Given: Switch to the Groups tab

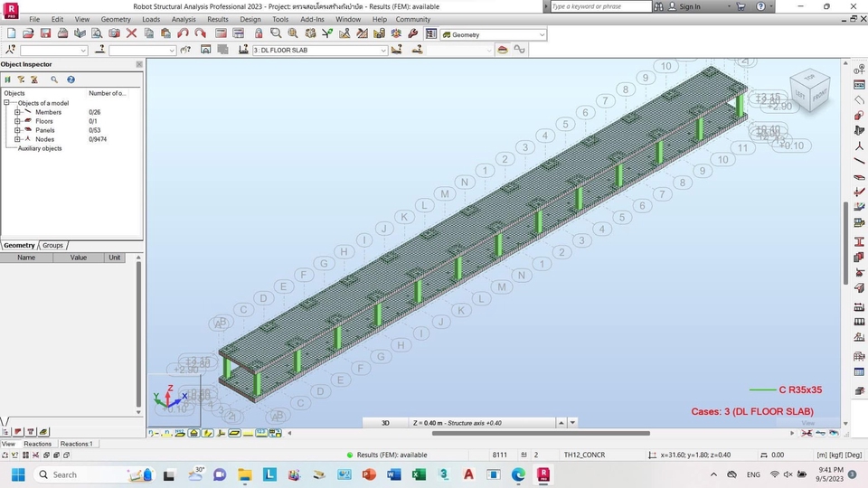Looking at the screenshot, I should [x=53, y=245].
